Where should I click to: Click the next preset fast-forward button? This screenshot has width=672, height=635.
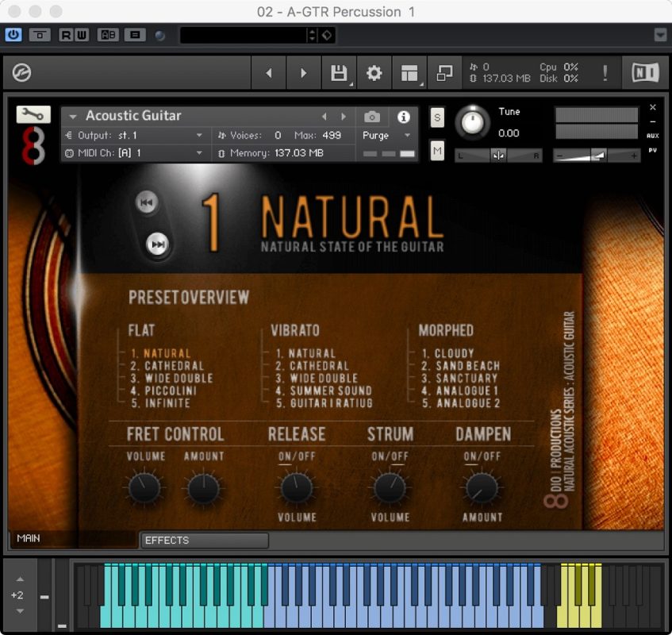(157, 244)
